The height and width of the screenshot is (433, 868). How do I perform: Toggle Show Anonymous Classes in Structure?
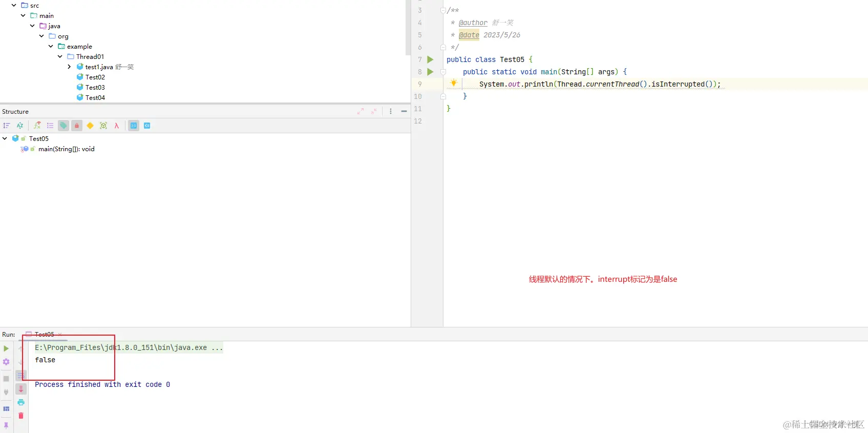click(103, 126)
